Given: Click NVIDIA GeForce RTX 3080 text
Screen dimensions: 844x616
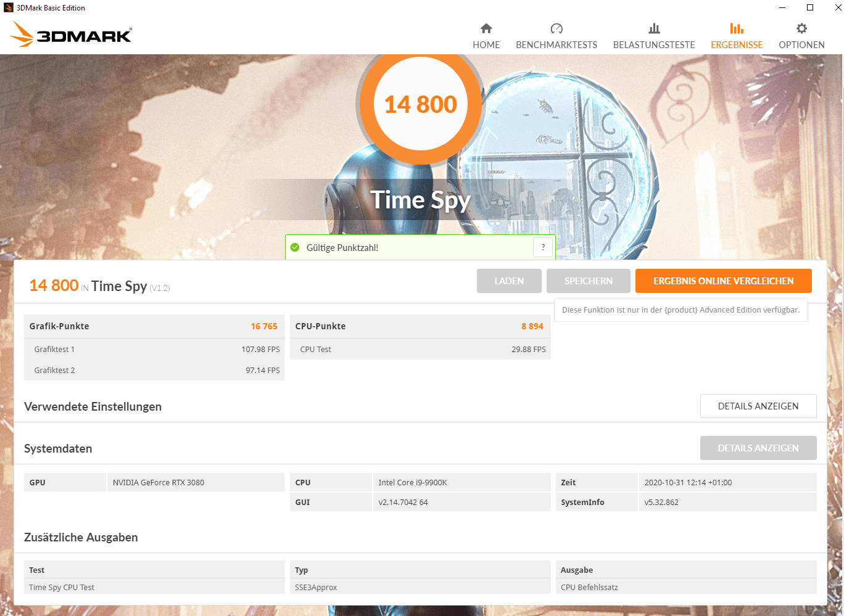Looking at the screenshot, I should coord(159,482).
